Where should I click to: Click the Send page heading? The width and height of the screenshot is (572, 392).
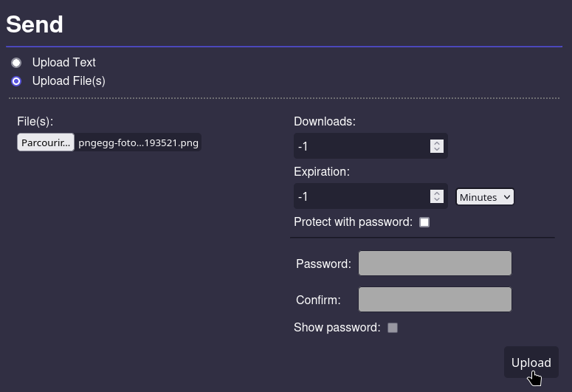(35, 24)
